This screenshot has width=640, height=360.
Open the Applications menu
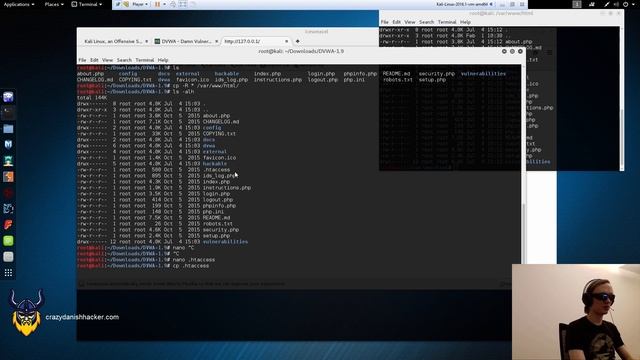(x=19, y=4)
